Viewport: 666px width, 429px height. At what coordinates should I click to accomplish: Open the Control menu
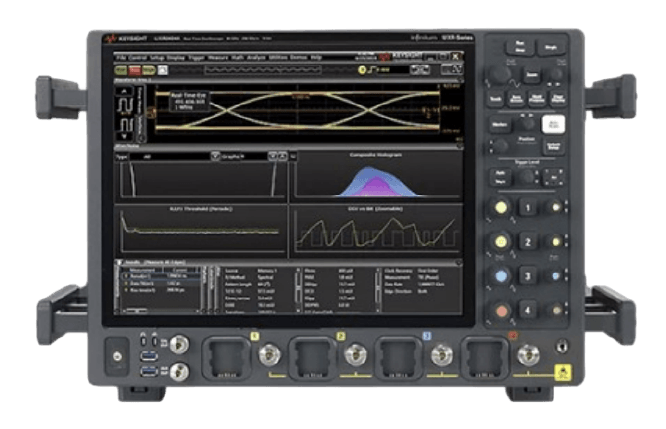pos(138,57)
